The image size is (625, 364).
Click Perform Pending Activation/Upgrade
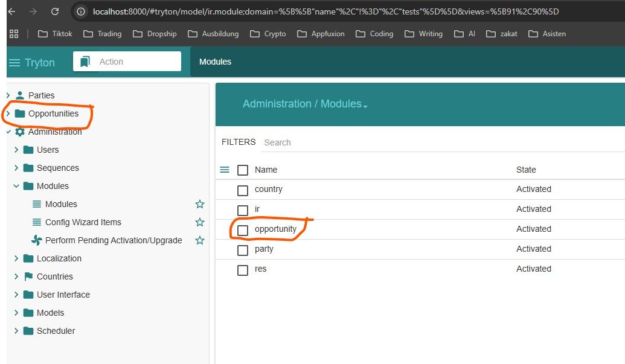tap(113, 240)
